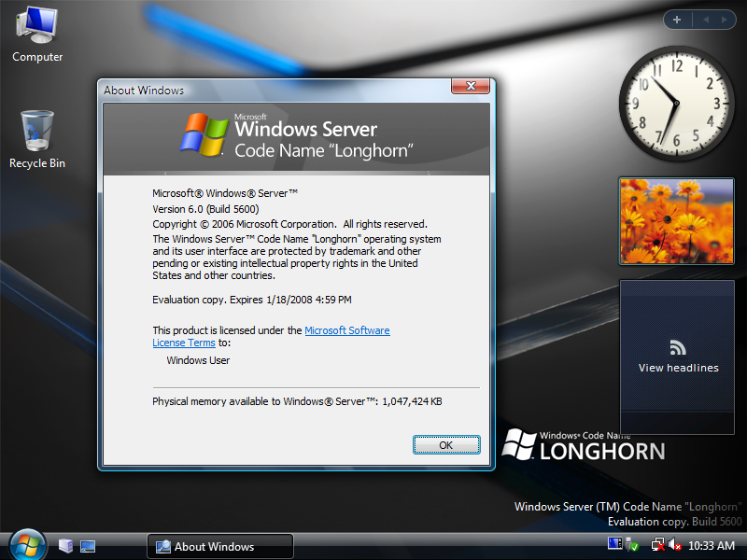Click Show Desktop quick launch icon

click(88, 546)
